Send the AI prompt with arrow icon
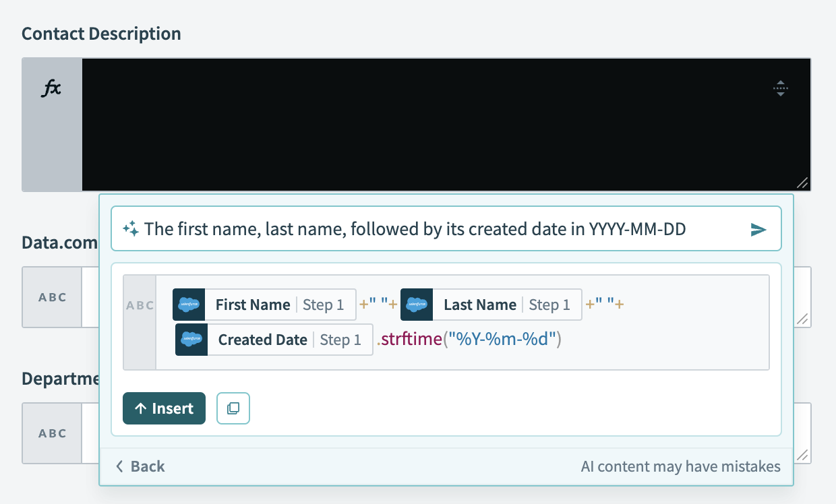Viewport: 836px width, 504px height. coord(758,230)
